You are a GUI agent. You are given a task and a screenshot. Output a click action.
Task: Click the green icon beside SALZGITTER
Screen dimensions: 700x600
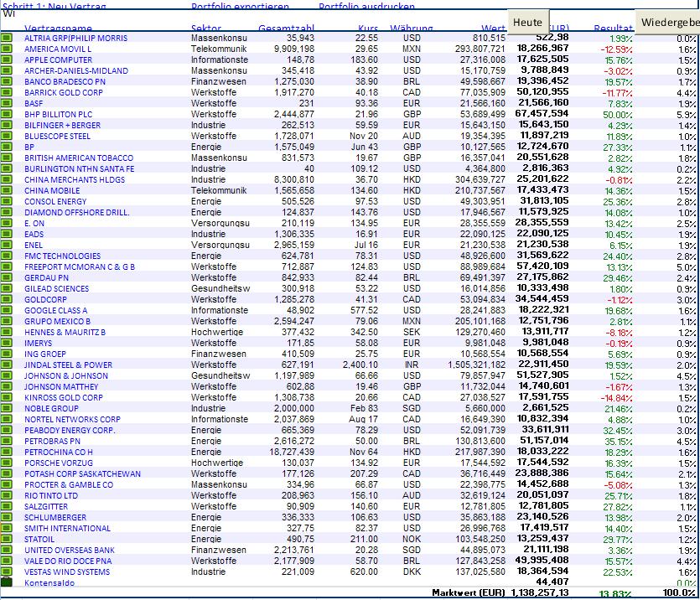[6, 506]
